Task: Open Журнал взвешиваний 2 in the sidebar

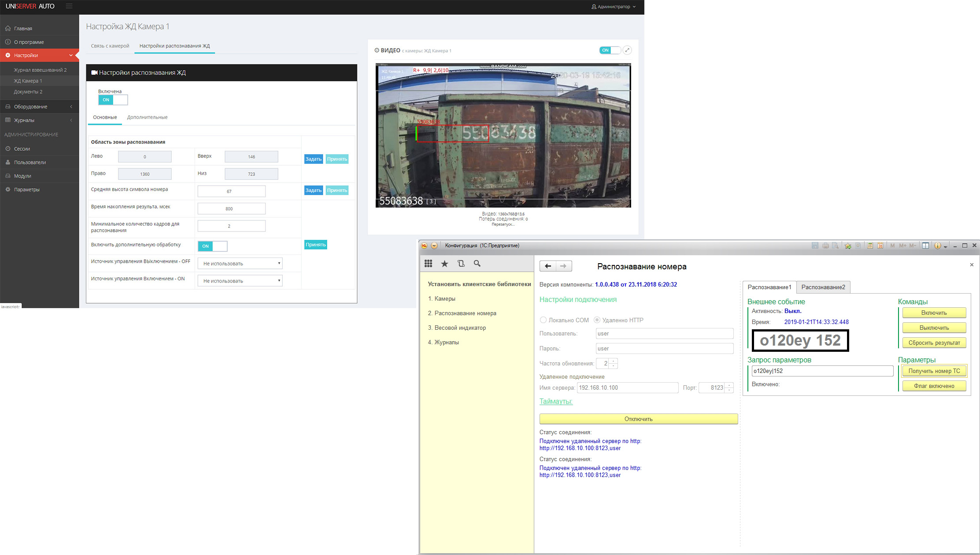Action: tap(40, 70)
